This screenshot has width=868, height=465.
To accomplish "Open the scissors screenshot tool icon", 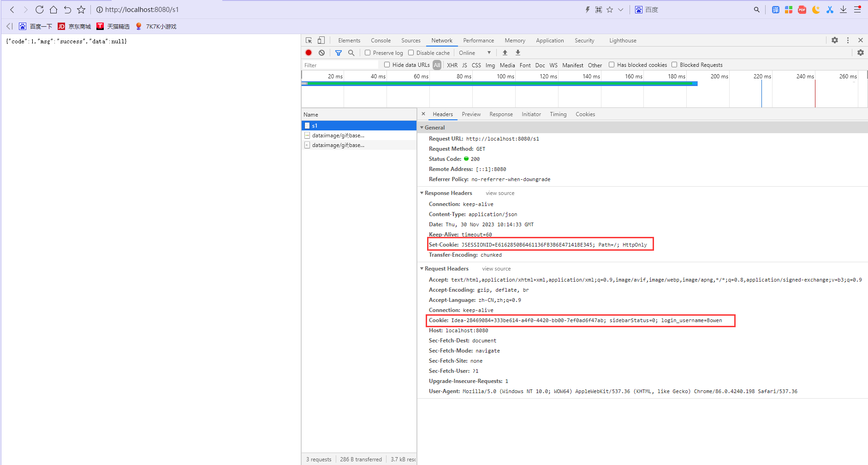I will pos(830,10).
